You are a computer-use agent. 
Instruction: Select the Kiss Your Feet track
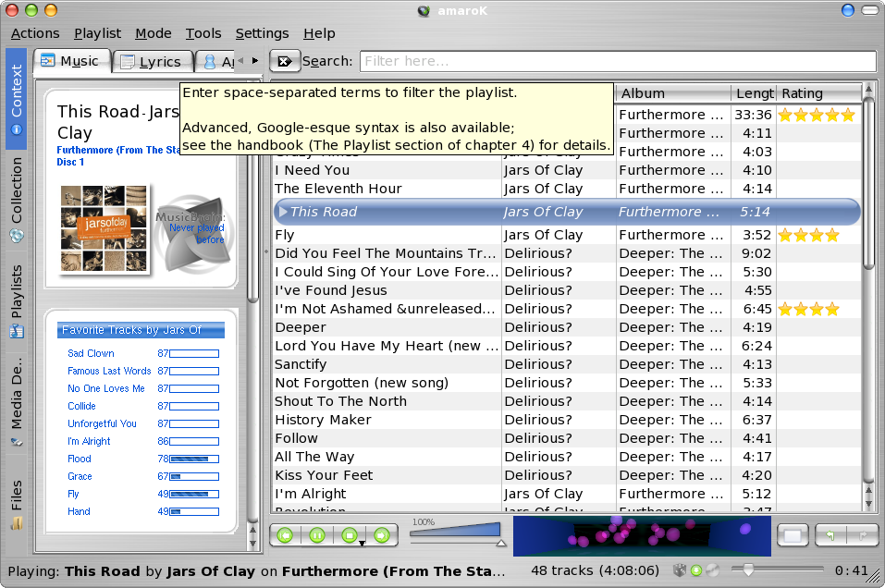567,475
